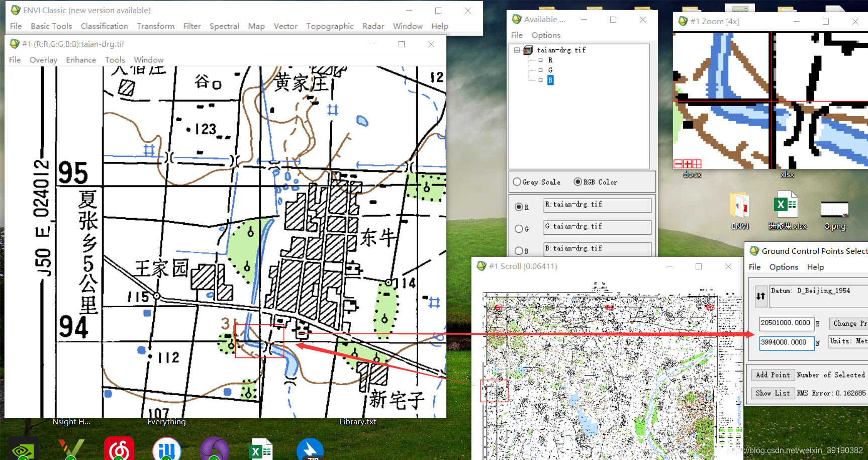Open the Radar menu
This screenshot has width=868, height=460.
tap(373, 26)
